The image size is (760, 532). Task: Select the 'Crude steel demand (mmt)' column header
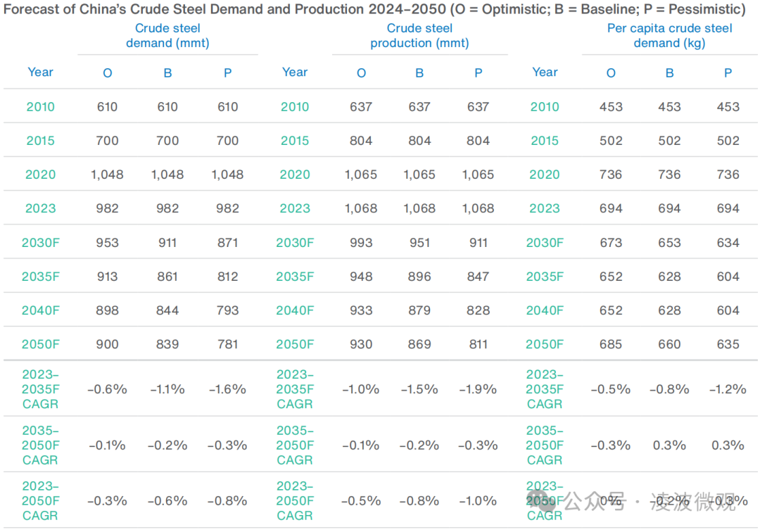[167, 36]
